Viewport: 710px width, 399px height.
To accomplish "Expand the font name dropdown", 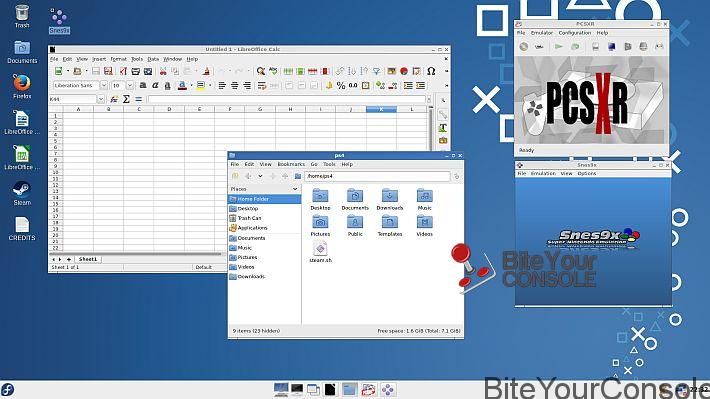I will pyautogui.click(x=104, y=85).
